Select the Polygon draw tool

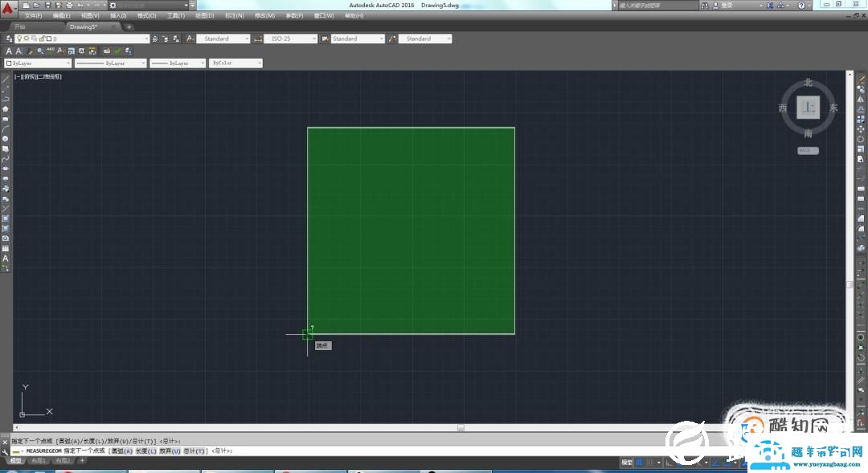point(6,108)
